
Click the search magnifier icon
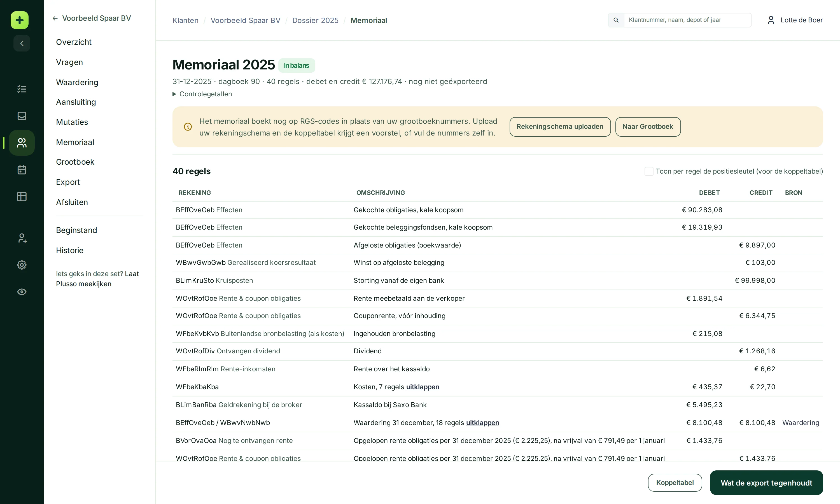[x=616, y=20]
